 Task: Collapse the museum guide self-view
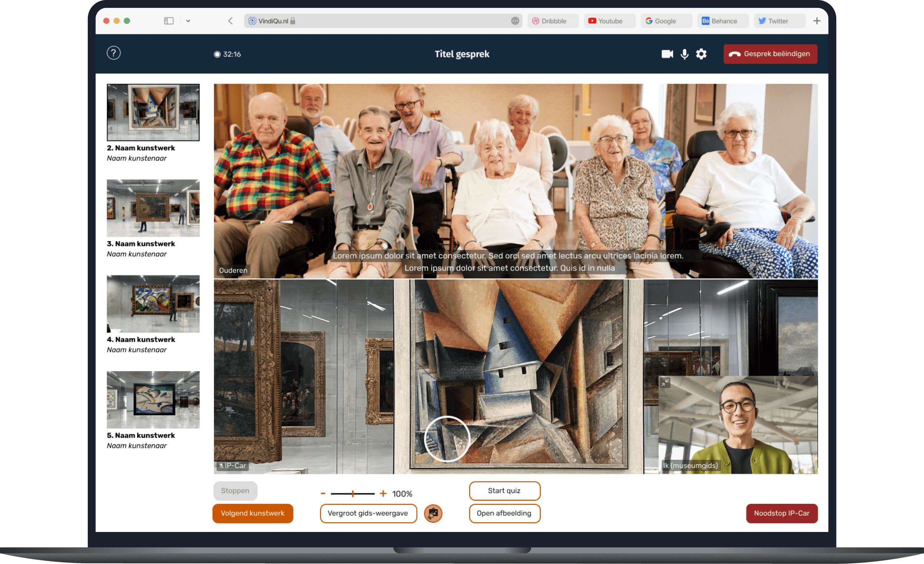coord(665,383)
